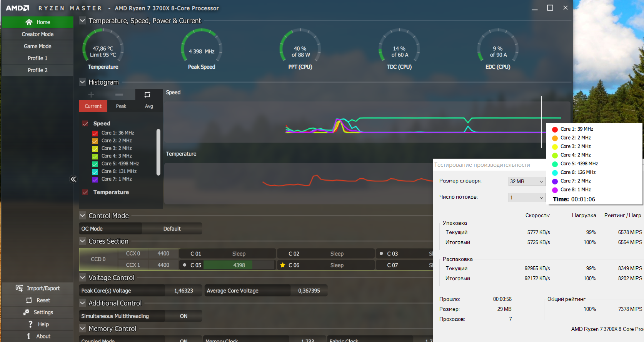Collapse the Control Mode section
This screenshot has height=342, width=644.
pyautogui.click(x=82, y=216)
